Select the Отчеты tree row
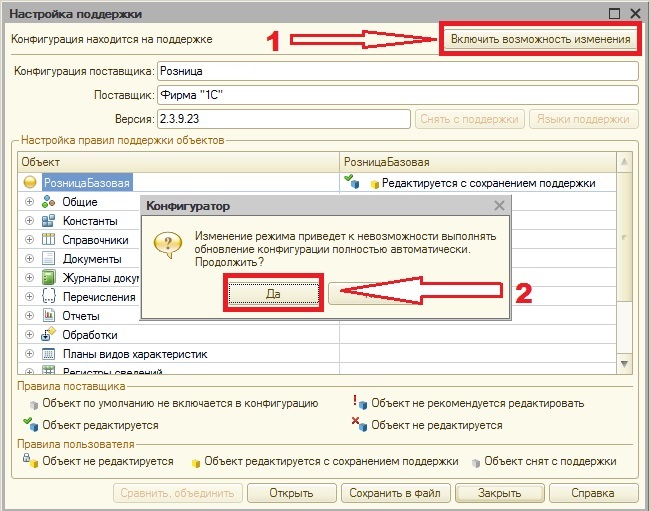 tap(80, 315)
